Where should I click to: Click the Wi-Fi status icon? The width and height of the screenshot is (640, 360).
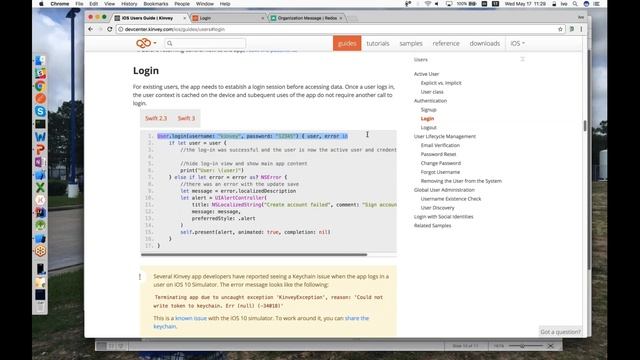coord(427,4)
